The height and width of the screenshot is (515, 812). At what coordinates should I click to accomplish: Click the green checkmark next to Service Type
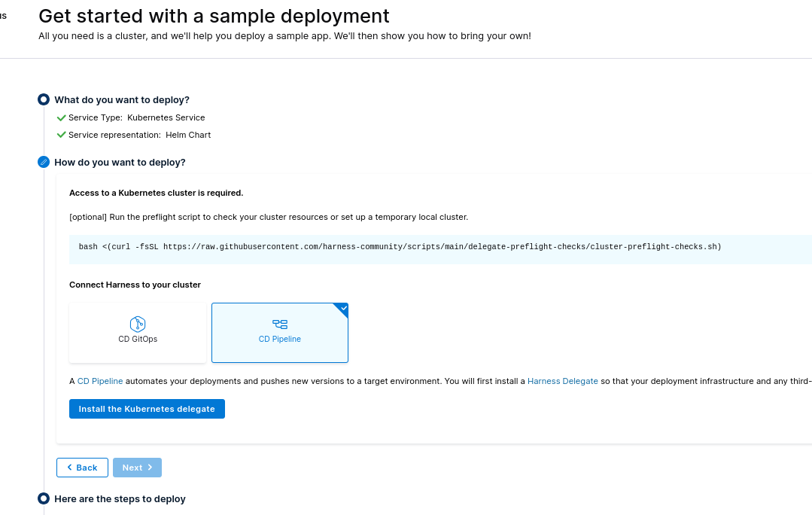[61, 117]
